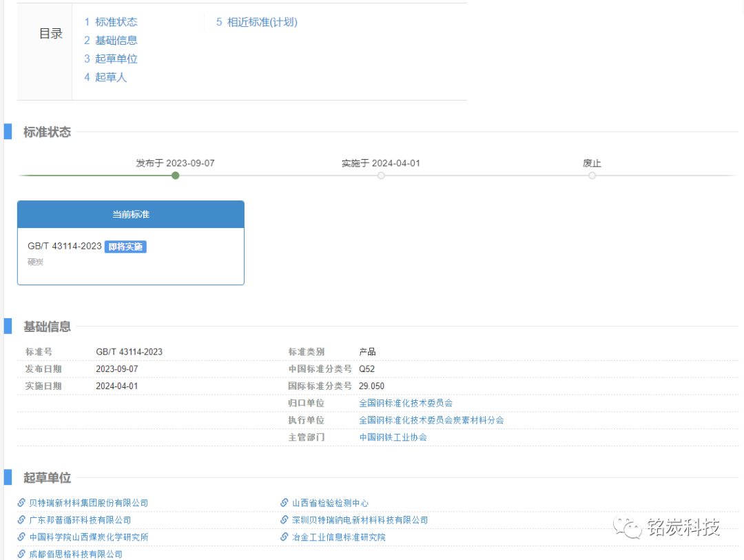Viewport: 744px width, 560px height.
Task: Click link icon beside 中国科学院山西煤炭化学研究所
Action: point(21,537)
